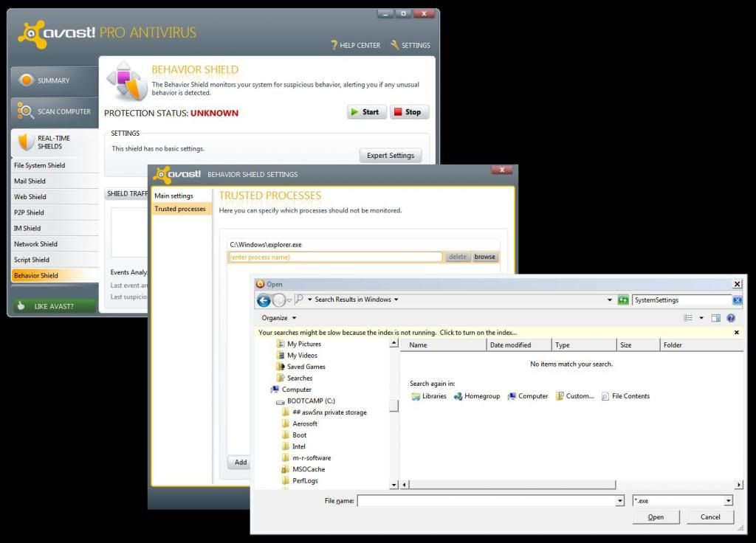Open view options dropdown arrow
Viewport: 756px width, 543px height.
click(701, 318)
